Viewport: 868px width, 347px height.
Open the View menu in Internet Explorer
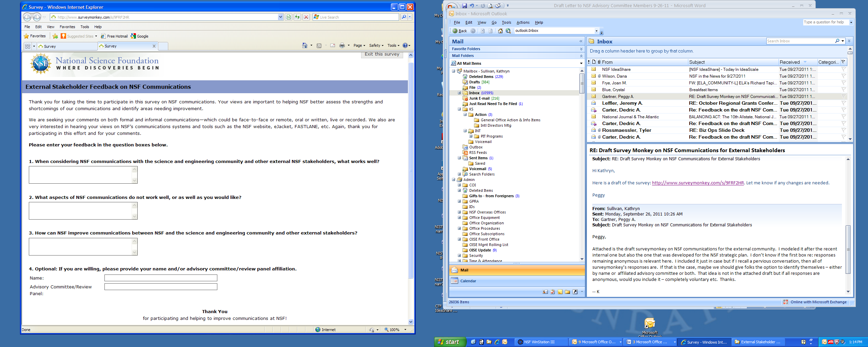tap(51, 27)
